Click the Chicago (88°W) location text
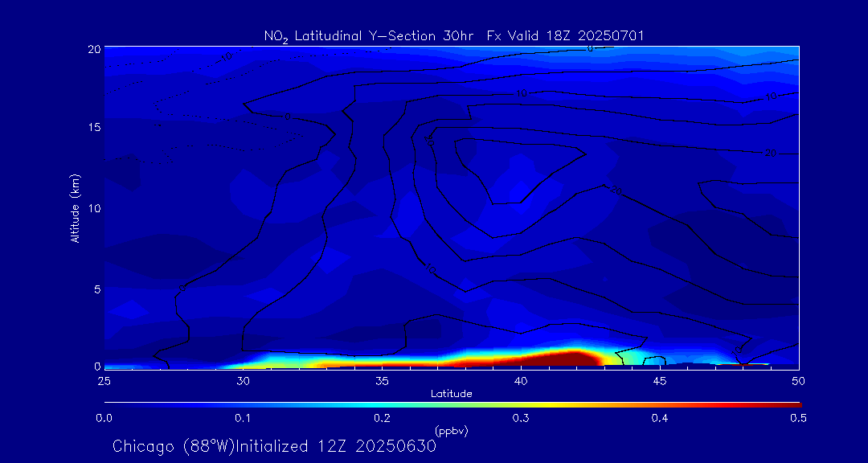Image resolution: width=868 pixels, height=463 pixels. point(174,446)
